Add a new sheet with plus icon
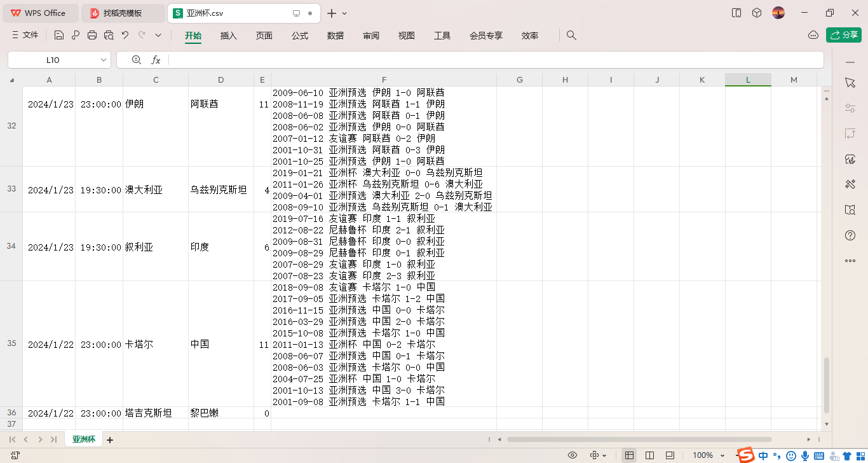Screen dimensions: 868x463 click(x=109, y=439)
